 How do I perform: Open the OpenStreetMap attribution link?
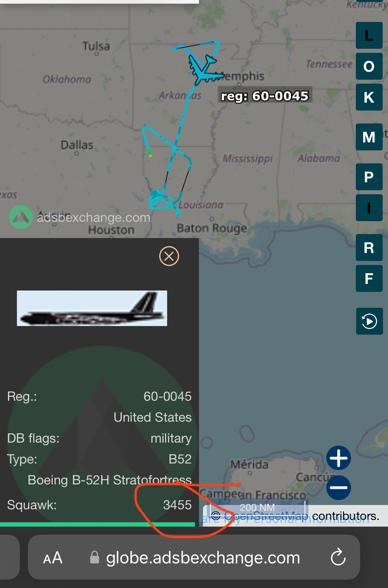click(266, 516)
